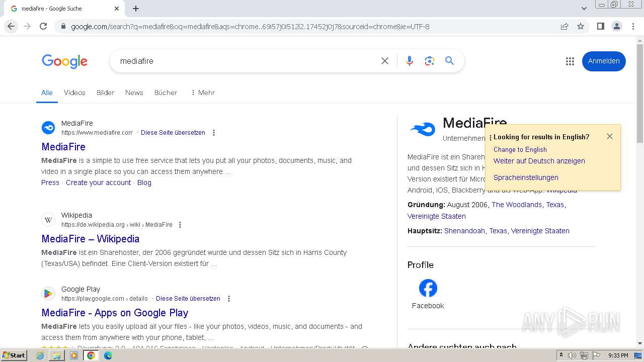Share this page icon in address bar
The width and height of the screenshot is (644, 362).
(x=565, y=26)
